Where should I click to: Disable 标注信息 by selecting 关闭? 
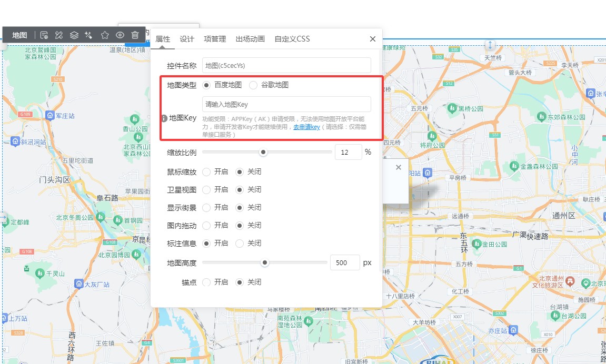(x=240, y=244)
